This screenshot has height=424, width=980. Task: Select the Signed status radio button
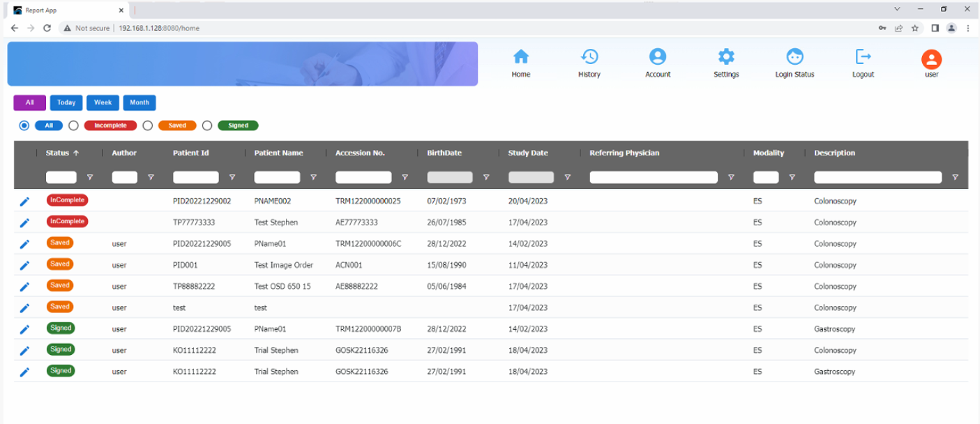pos(207,126)
